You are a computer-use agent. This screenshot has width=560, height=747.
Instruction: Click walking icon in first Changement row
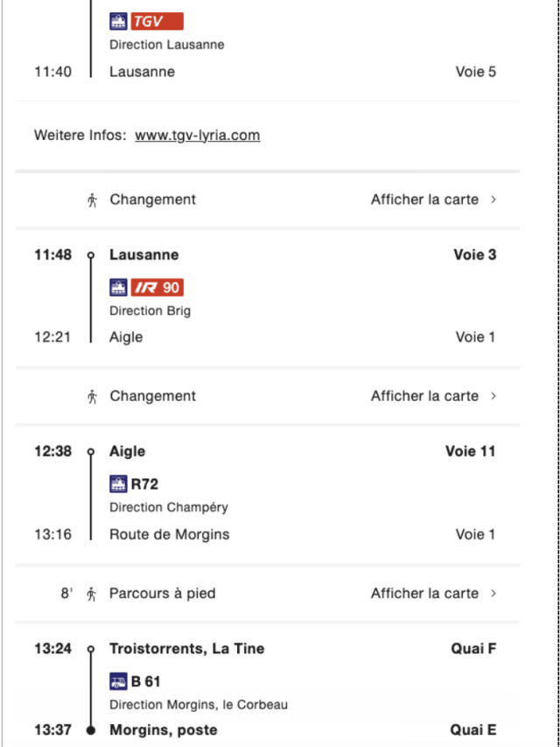click(x=93, y=200)
